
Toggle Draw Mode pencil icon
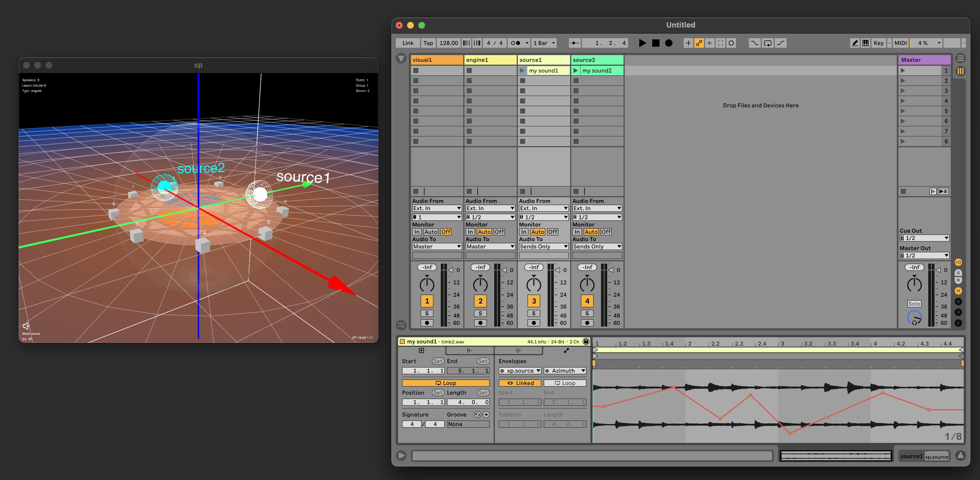[x=854, y=43]
